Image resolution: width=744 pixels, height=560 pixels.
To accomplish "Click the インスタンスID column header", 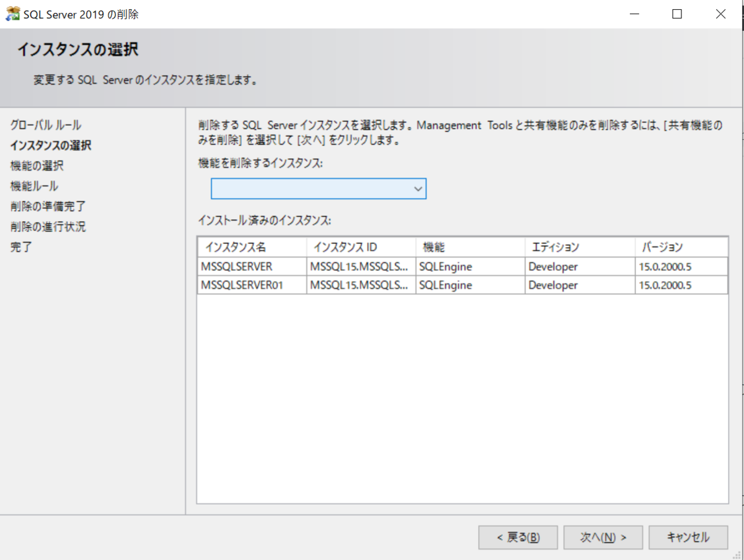I will [360, 247].
